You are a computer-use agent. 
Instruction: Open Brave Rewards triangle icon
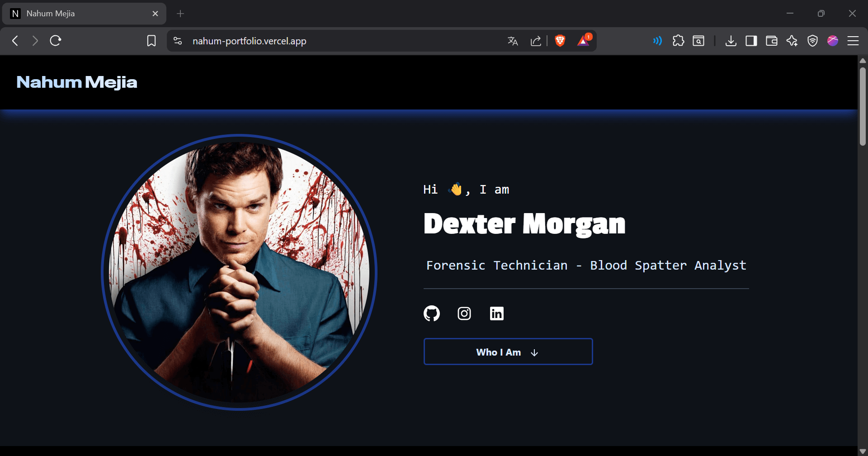(x=584, y=41)
